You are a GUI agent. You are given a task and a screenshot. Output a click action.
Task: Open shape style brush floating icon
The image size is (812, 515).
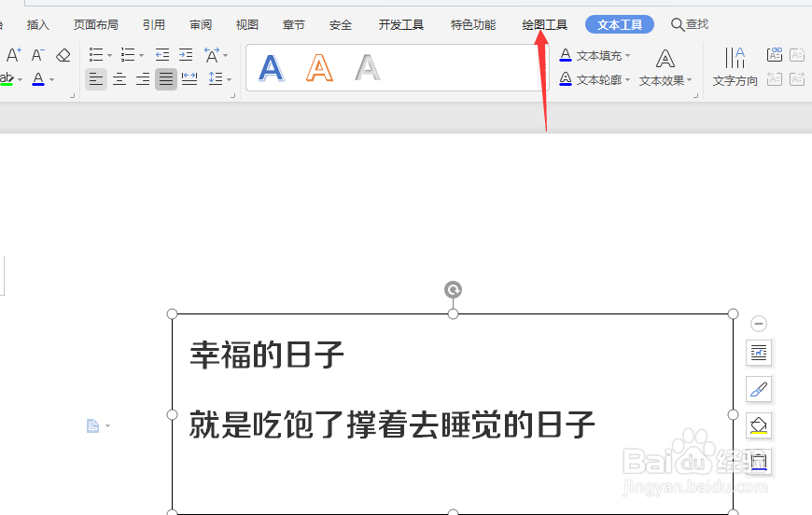(759, 389)
